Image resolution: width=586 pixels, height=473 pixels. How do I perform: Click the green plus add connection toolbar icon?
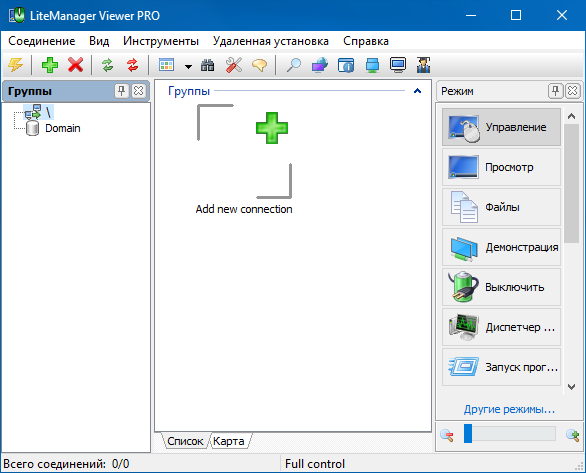point(50,65)
